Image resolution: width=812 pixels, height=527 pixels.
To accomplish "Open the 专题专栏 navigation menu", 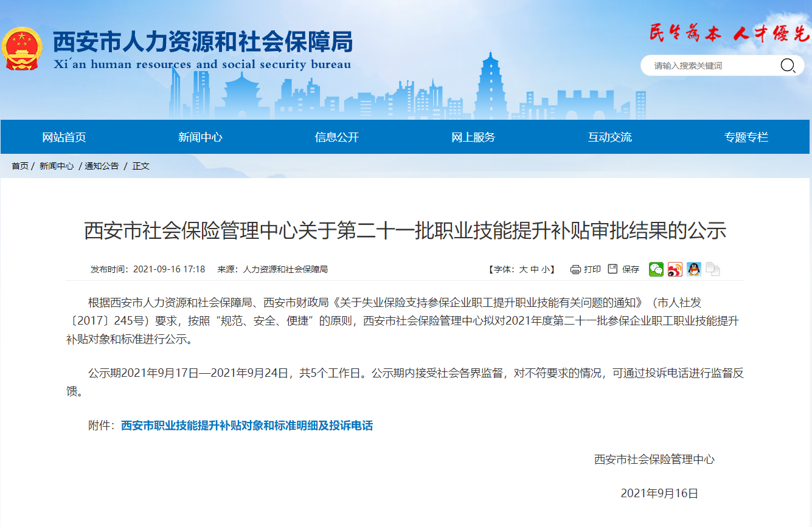I will (747, 137).
